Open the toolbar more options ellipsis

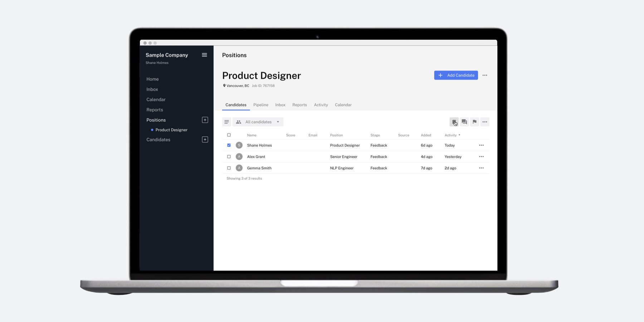[x=485, y=122]
